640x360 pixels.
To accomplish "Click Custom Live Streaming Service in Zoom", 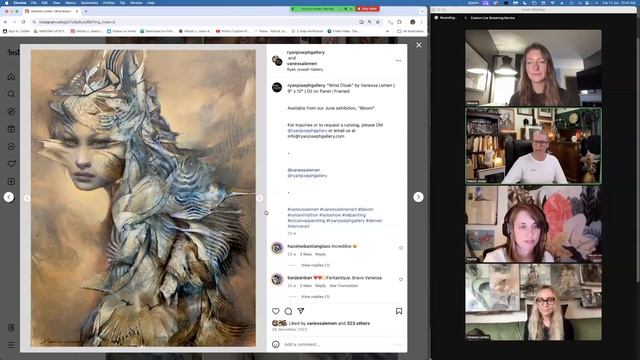I will 492,18.
